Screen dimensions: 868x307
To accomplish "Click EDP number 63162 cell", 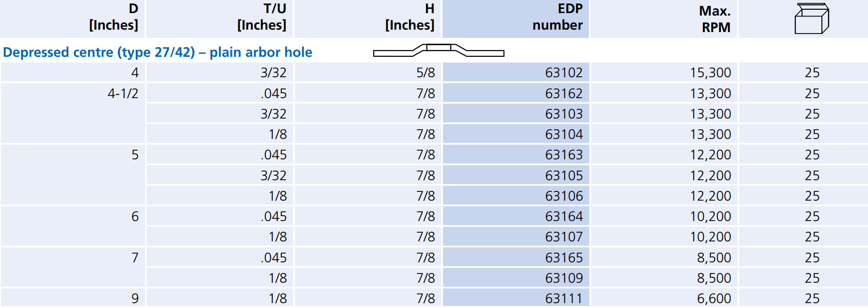I will (x=564, y=93).
